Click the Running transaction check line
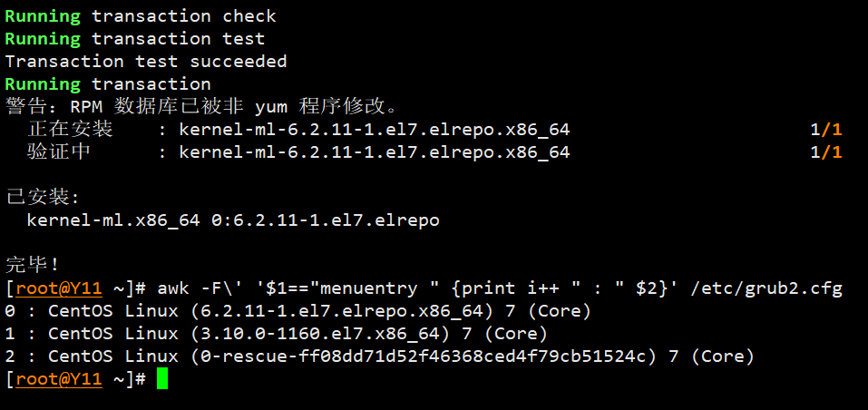Viewport: 868px width, 410px height. pos(141,15)
